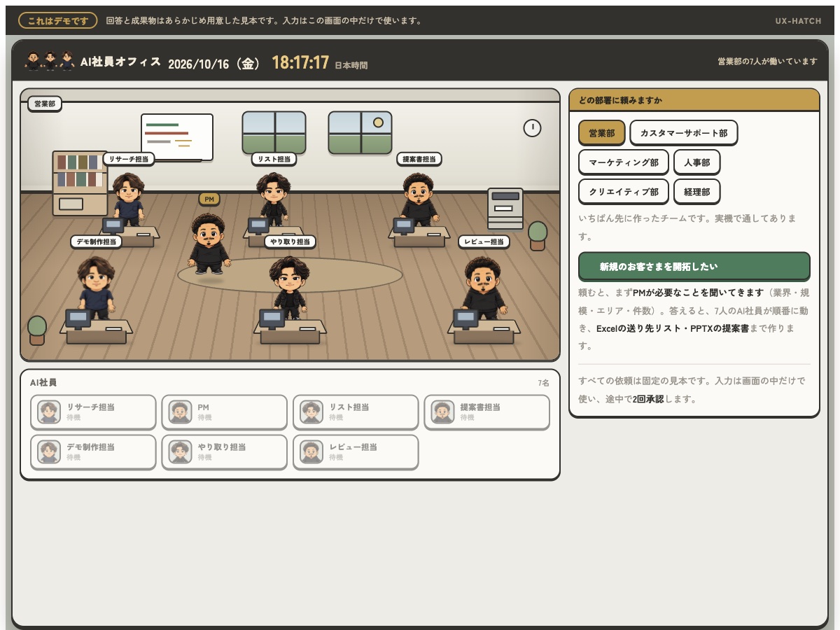The width and height of the screenshot is (840, 630).
Task: Click the 提案書担当 character in the office
Action: coord(419,199)
